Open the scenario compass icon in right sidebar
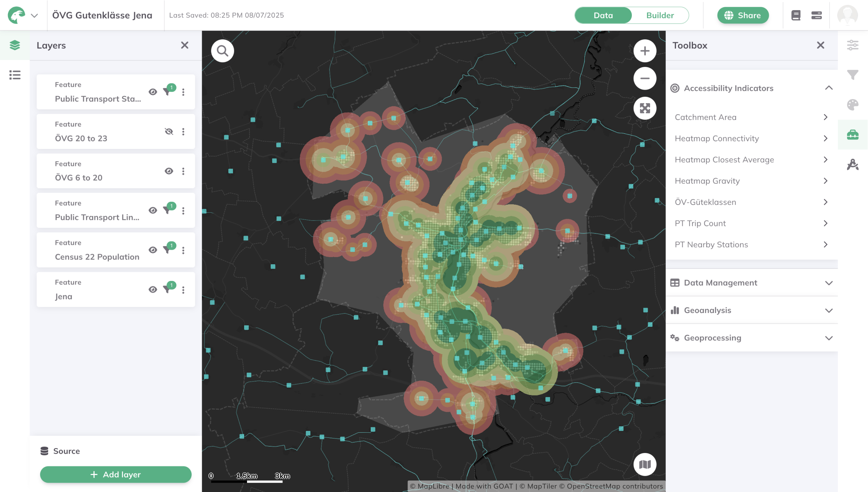Image resolution: width=868 pixels, height=492 pixels. [853, 164]
